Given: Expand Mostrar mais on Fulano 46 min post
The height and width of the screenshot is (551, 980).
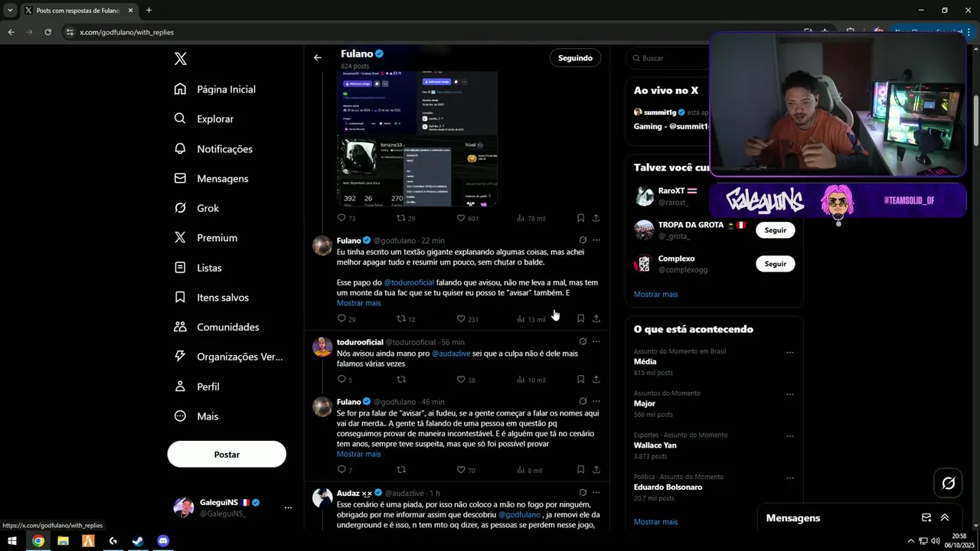Looking at the screenshot, I should click(x=358, y=454).
